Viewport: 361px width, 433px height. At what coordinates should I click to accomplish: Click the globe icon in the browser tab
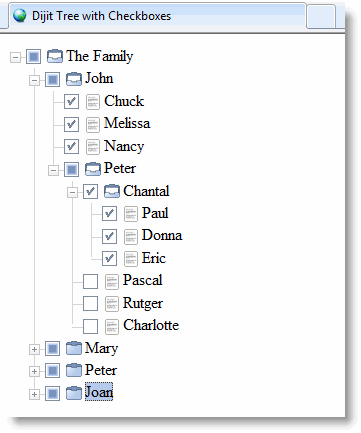(19, 15)
